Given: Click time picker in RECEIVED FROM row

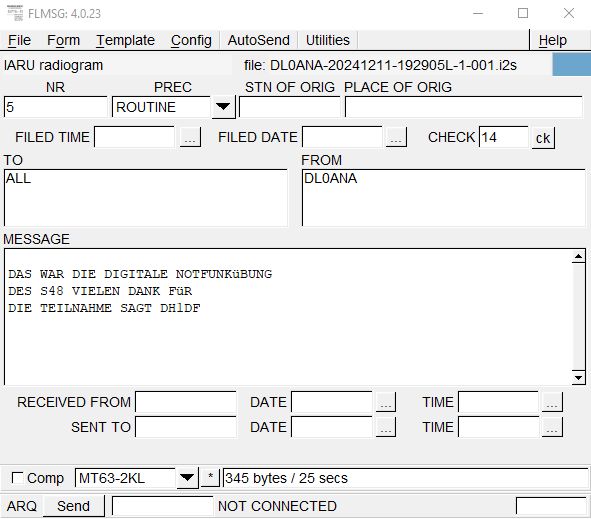Looking at the screenshot, I should [552, 402].
